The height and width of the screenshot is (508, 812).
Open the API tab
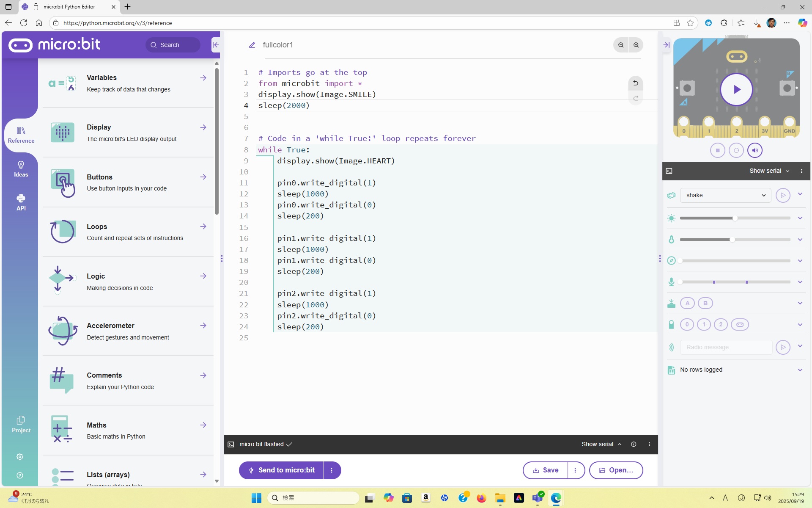[x=21, y=202]
